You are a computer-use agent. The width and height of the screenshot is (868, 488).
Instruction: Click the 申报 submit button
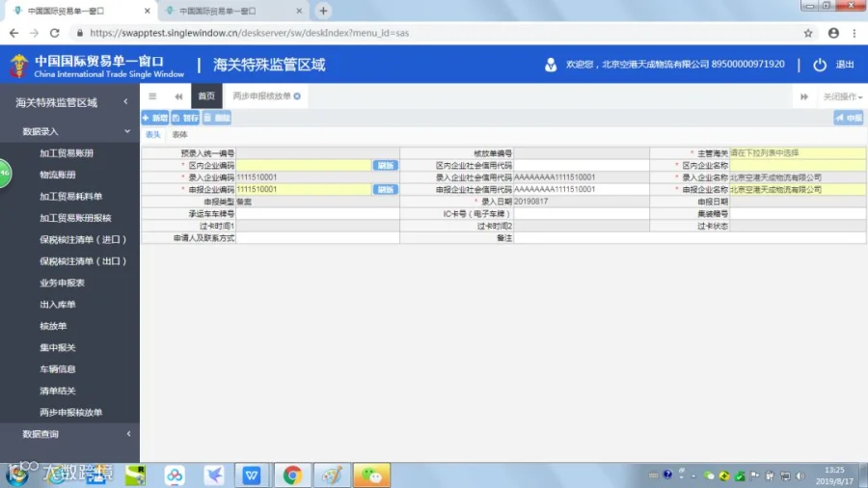click(x=849, y=118)
